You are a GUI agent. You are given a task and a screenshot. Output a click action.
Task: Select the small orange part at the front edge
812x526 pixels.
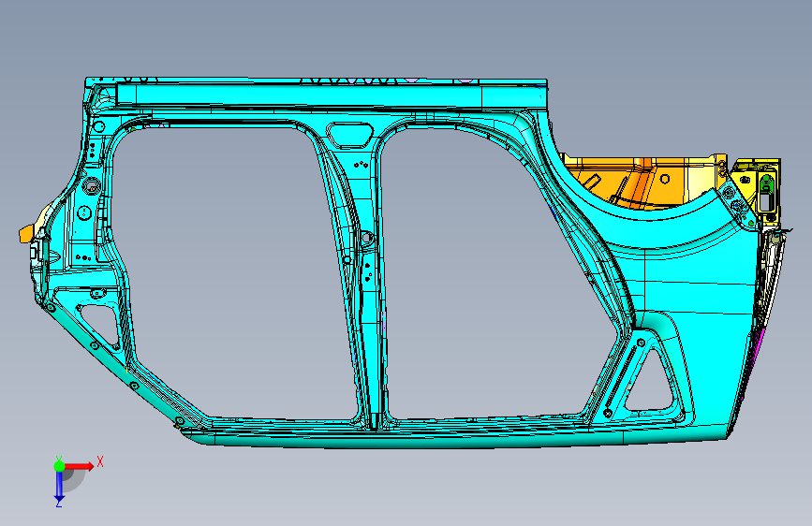tap(25, 233)
